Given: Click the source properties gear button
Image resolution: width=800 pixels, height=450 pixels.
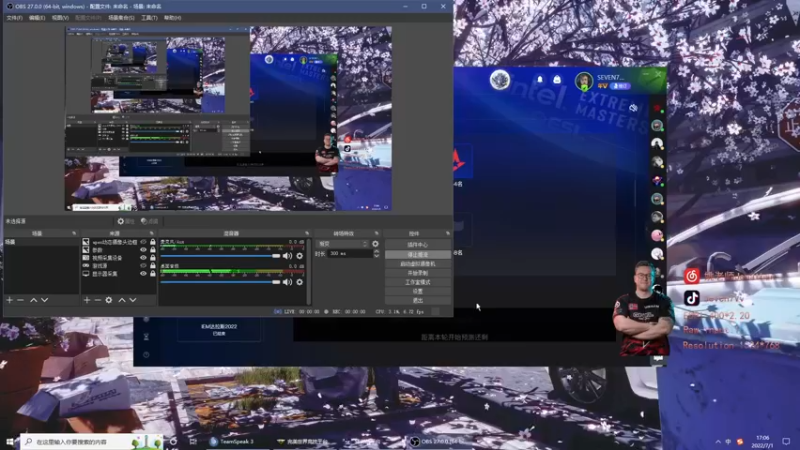Looking at the screenshot, I should tap(126, 221).
